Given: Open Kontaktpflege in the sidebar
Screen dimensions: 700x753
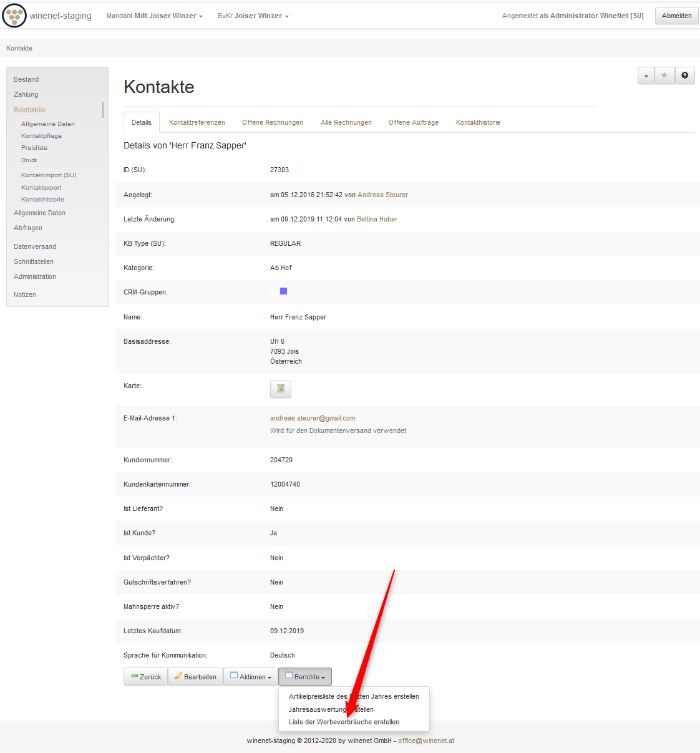Looking at the screenshot, I should [41, 136].
